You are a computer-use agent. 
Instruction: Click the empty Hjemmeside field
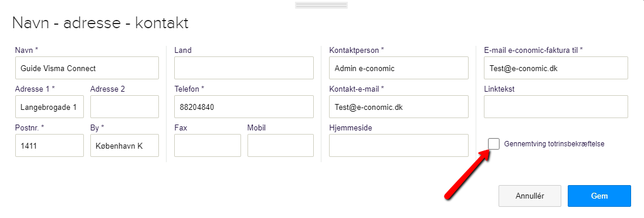coord(399,145)
